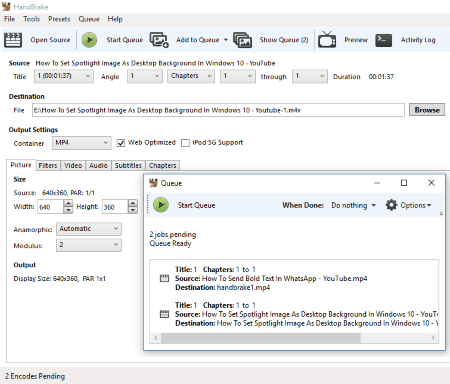Viewport: 450px width, 384px height.
Task: Click the Preview label
Action: pyautogui.click(x=356, y=40)
